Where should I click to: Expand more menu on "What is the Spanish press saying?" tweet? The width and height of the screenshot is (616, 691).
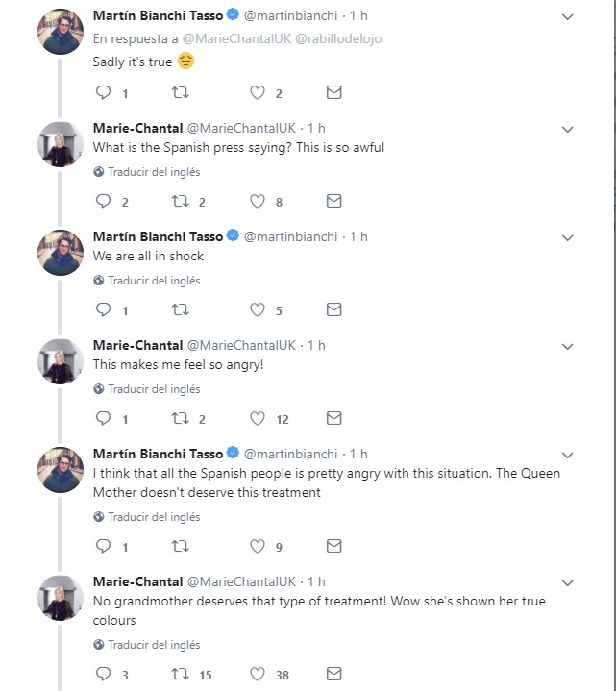click(x=567, y=129)
